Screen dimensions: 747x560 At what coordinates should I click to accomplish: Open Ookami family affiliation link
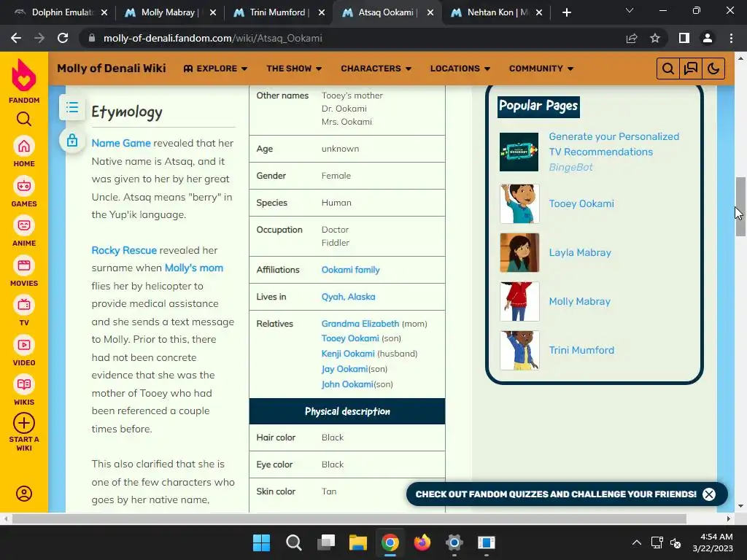tap(351, 270)
